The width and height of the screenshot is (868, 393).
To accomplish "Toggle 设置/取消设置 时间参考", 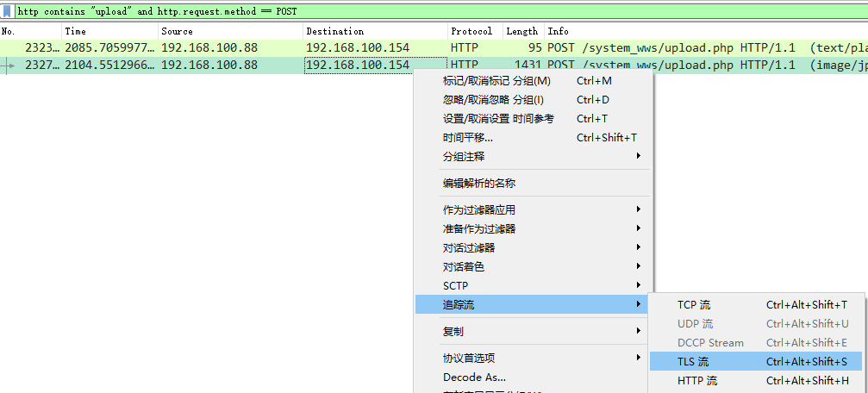I will click(x=498, y=119).
